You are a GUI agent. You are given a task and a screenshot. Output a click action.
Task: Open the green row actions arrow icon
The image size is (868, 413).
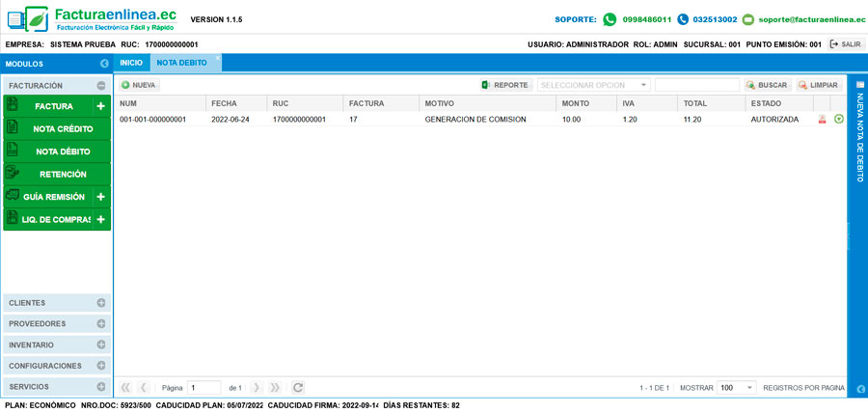coord(839,120)
